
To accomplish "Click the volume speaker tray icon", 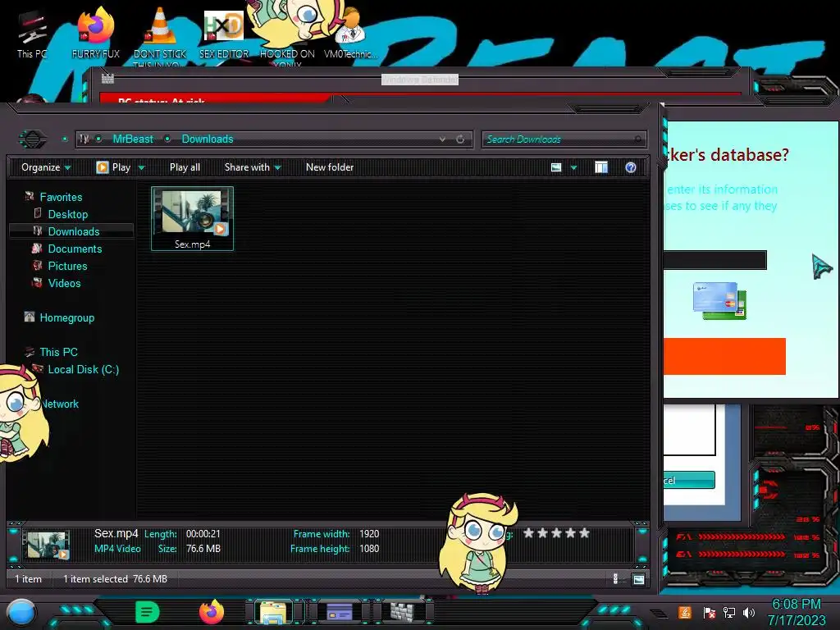I will point(749,613).
